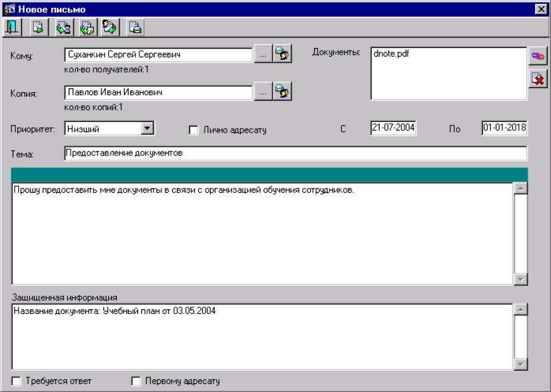
Task: Click inside the Защищенная информация text area
Action: click(x=262, y=337)
